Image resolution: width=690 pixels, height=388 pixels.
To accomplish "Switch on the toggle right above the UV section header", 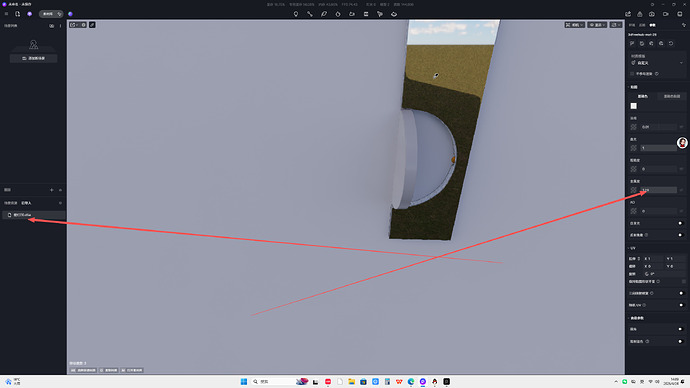I will coord(681,235).
